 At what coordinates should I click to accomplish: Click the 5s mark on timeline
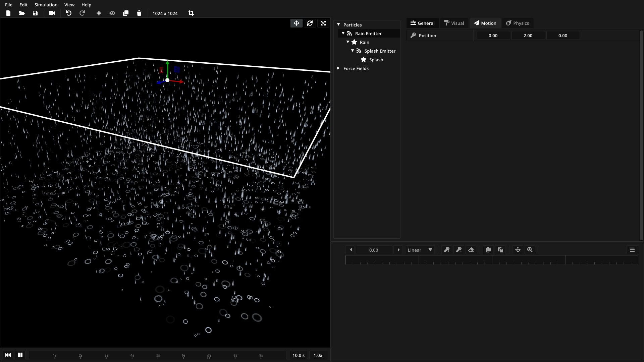pyautogui.click(x=158, y=355)
